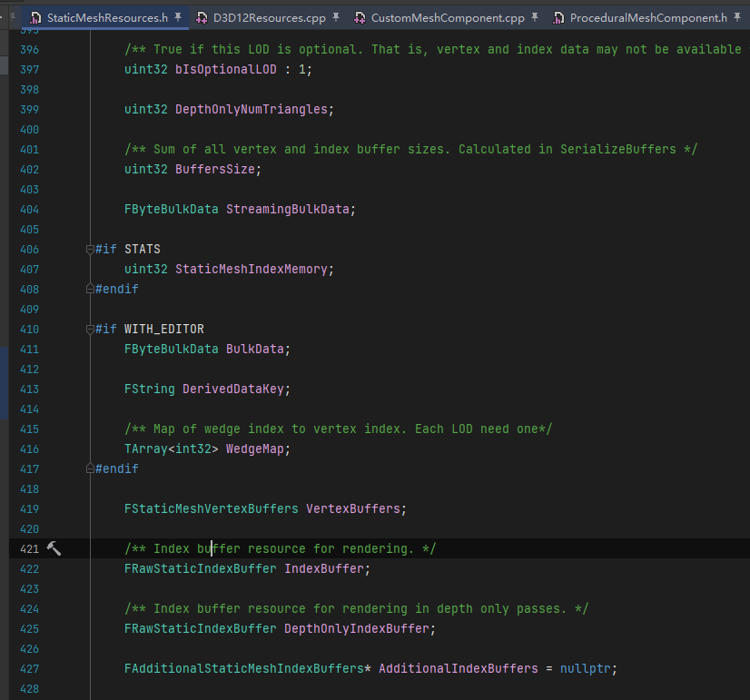Click the FStaticMeshVertexBuffers type name

point(211,508)
